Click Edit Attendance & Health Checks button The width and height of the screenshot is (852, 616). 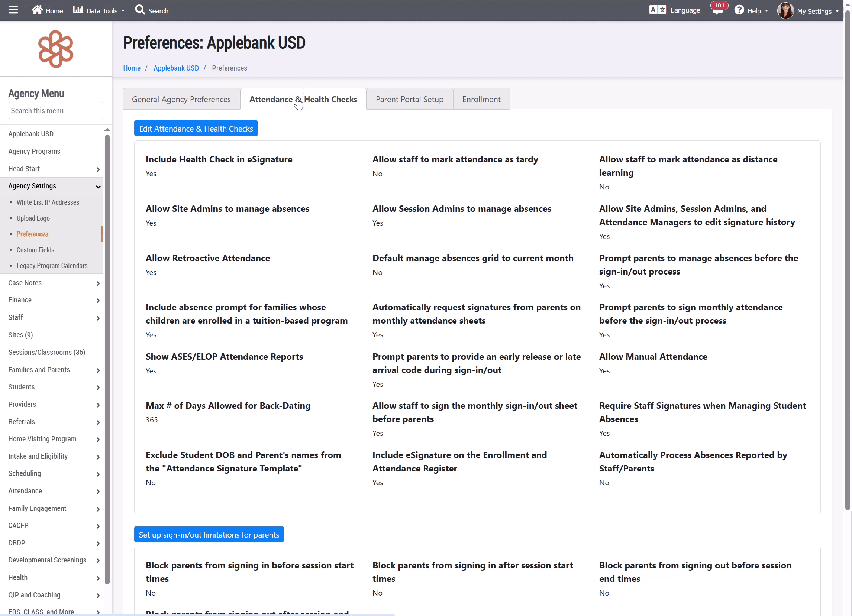pyautogui.click(x=196, y=129)
